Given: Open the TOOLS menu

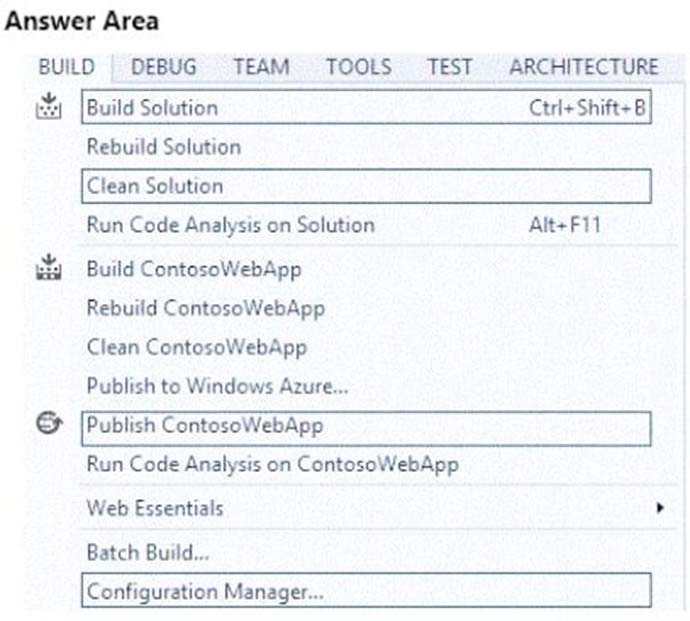Looking at the screenshot, I should click(359, 67).
